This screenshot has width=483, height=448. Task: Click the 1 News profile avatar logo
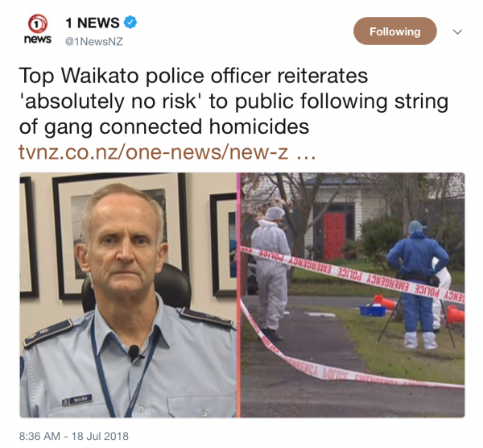(x=38, y=29)
